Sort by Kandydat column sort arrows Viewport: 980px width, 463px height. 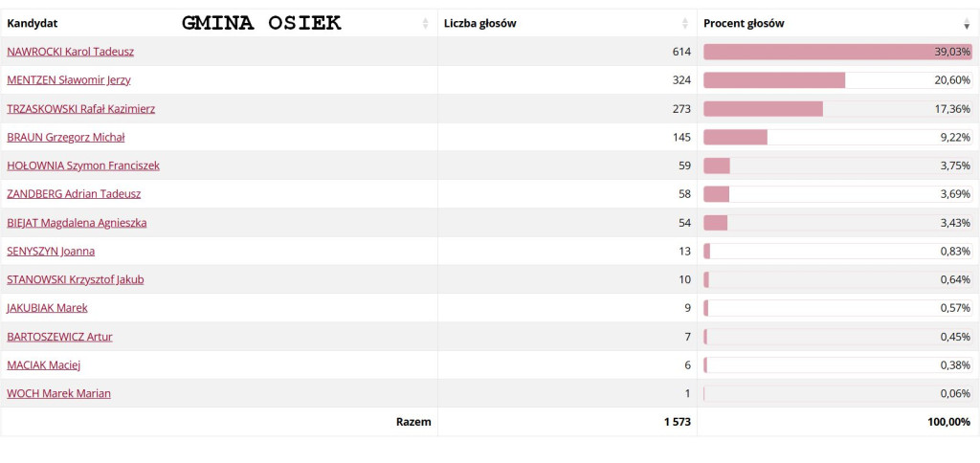426,24
